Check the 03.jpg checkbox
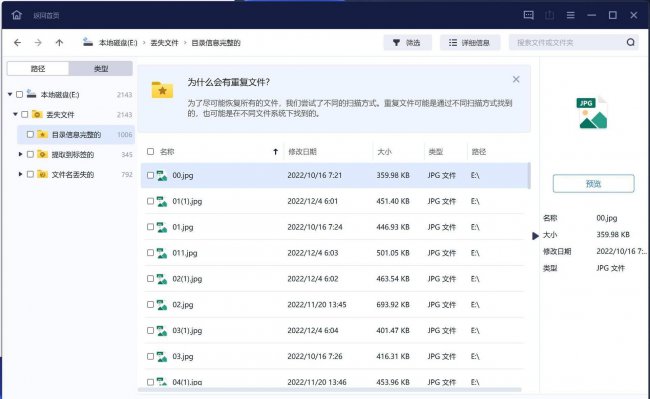650x399 pixels. tap(150, 356)
